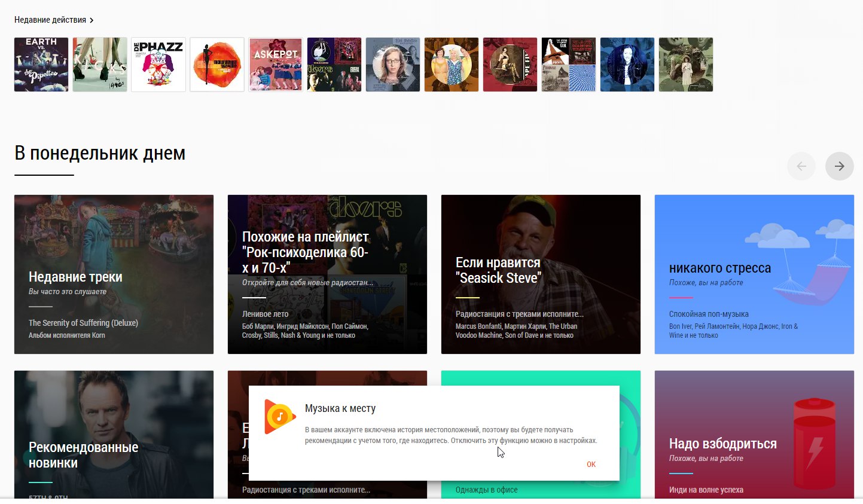Image resolution: width=863 pixels, height=504 pixels.
Task: Click the "Инди на волне успеха" label
Action: pos(706,490)
